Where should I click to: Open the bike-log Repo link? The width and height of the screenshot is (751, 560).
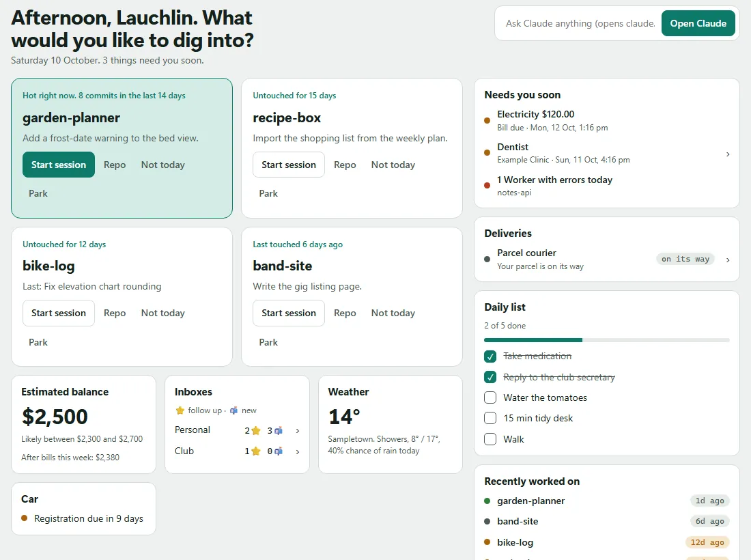115,313
